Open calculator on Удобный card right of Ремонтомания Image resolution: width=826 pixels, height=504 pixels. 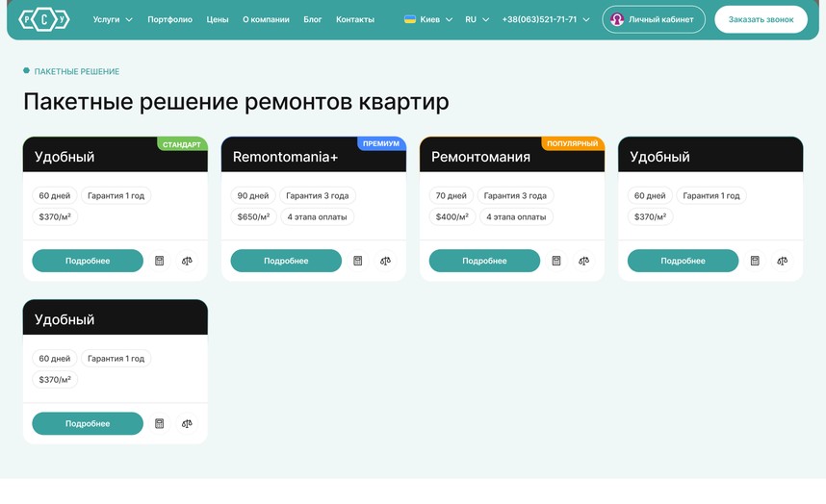[755, 261]
